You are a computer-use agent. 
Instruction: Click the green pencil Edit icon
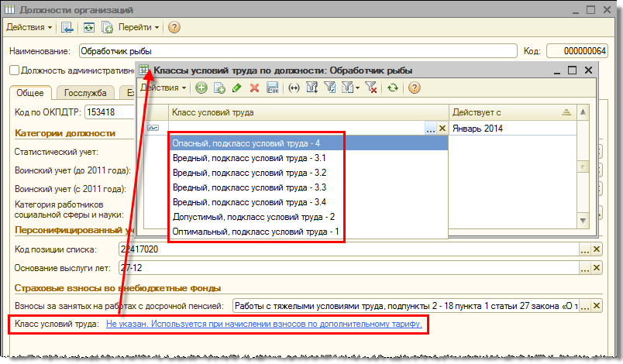pos(237,88)
